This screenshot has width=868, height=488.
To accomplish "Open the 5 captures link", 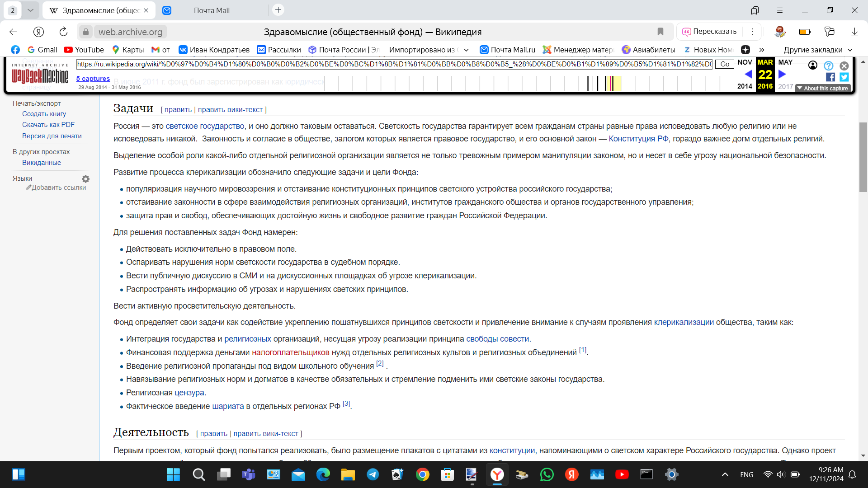I will pos(93,79).
